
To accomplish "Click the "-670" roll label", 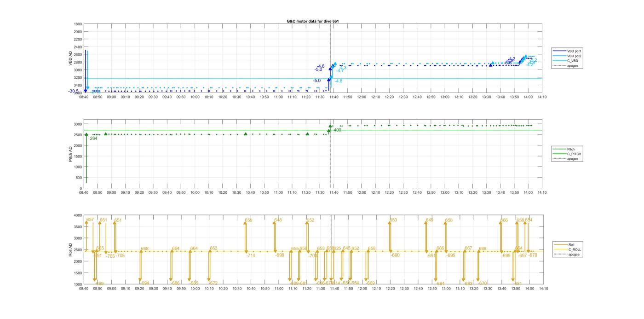I will coord(483,283).
